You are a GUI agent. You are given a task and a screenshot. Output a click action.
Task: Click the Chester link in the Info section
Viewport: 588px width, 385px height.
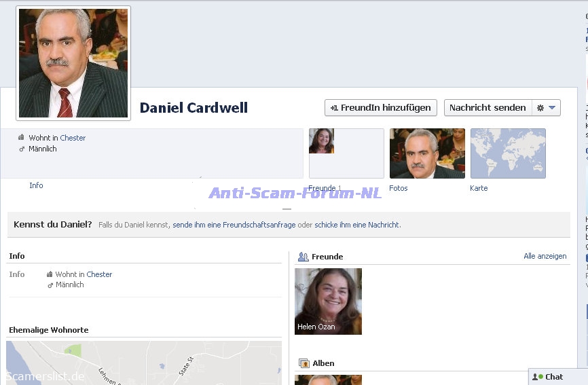(x=99, y=274)
